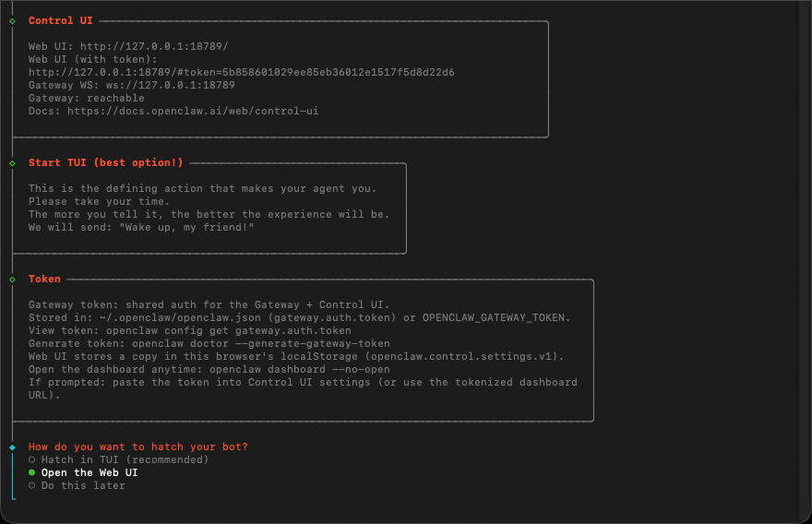
Task: Choose the Do this later option
Action: [32, 485]
